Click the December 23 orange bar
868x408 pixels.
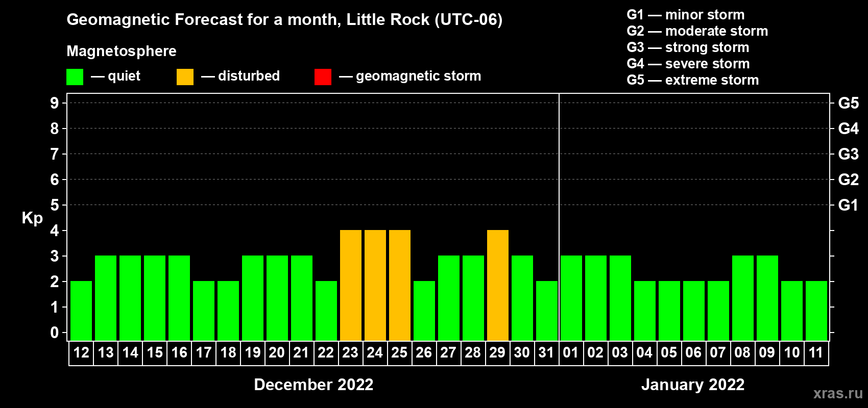(351, 286)
